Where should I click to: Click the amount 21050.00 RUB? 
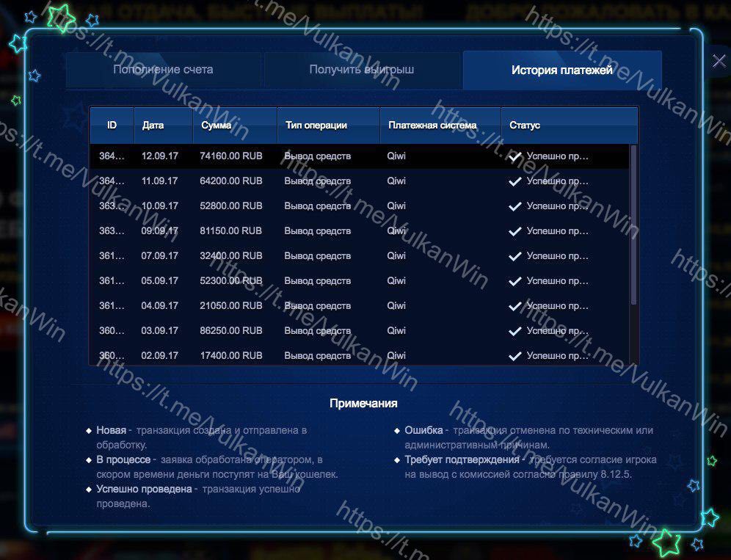[x=230, y=306]
